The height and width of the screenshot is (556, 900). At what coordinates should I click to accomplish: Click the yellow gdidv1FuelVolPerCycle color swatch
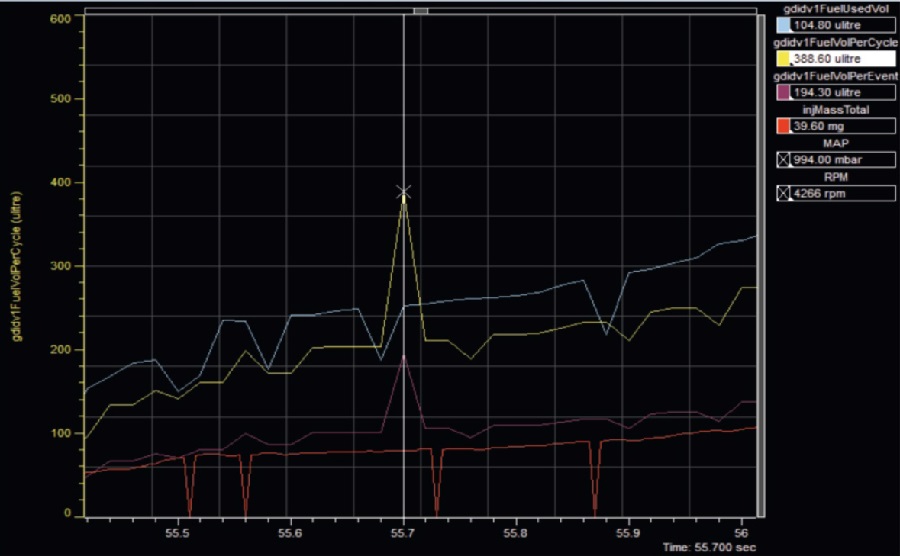783,60
